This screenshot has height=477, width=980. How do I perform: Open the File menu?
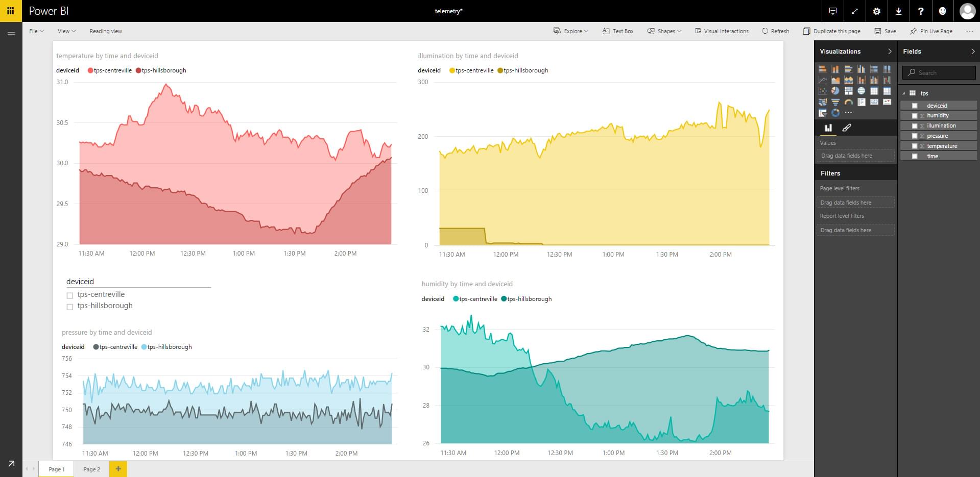coord(36,31)
